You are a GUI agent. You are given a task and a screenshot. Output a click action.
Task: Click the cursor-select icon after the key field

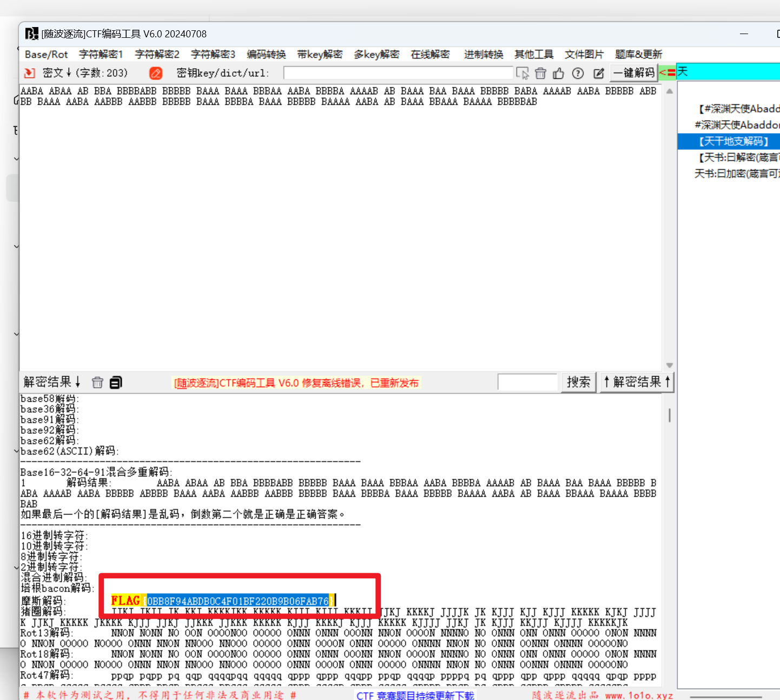523,73
